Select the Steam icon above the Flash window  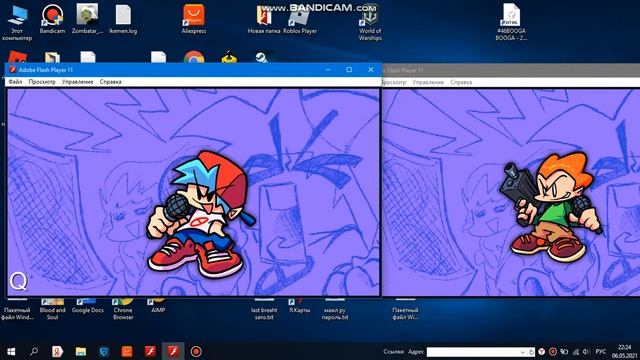tap(261, 58)
